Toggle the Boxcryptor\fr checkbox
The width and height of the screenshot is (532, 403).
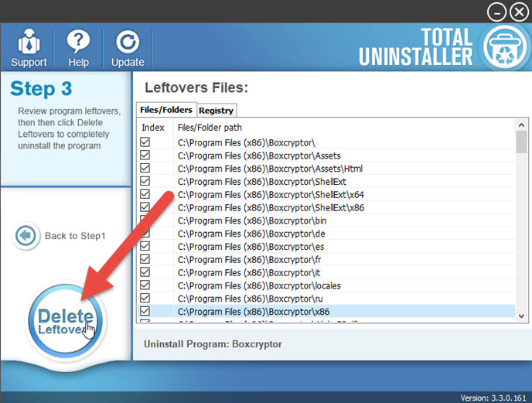(145, 259)
